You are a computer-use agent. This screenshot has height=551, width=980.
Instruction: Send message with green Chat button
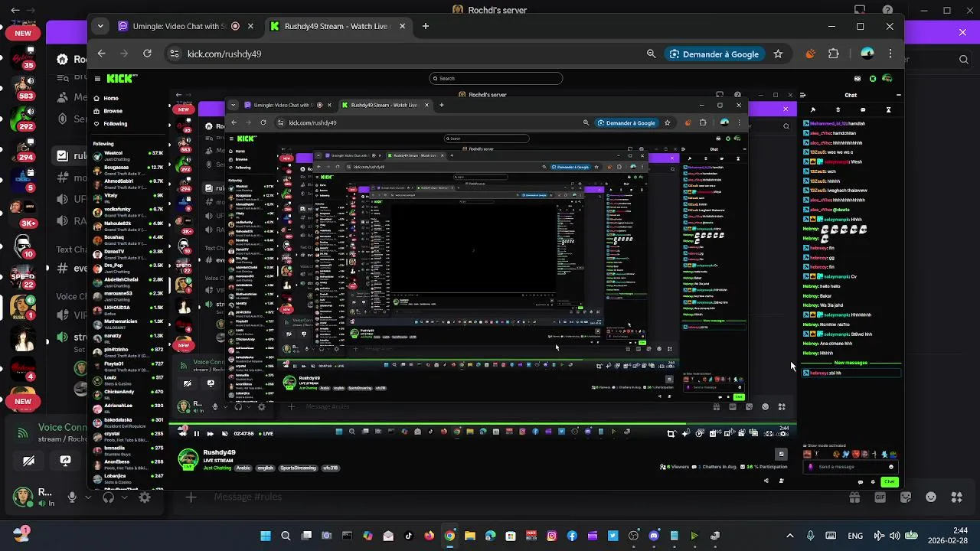[x=889, y=482]
